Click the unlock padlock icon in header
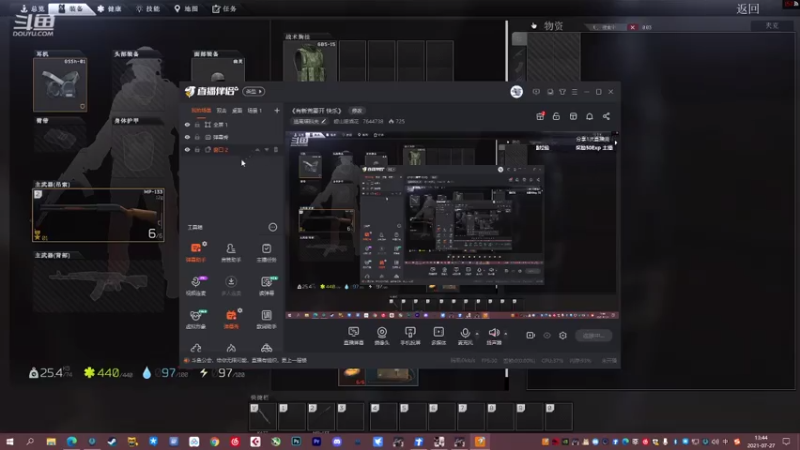The image size is (800, 450). click(x=556, y=116)
